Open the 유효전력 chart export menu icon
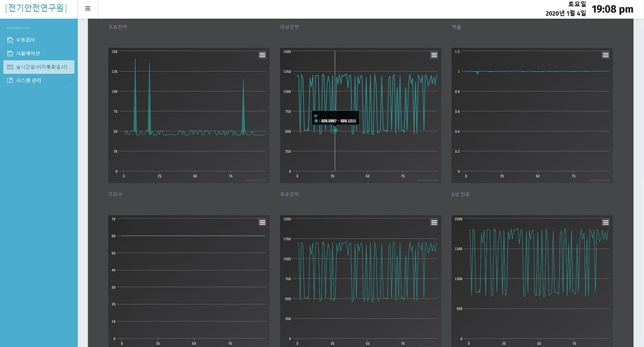 click(434, 222)
